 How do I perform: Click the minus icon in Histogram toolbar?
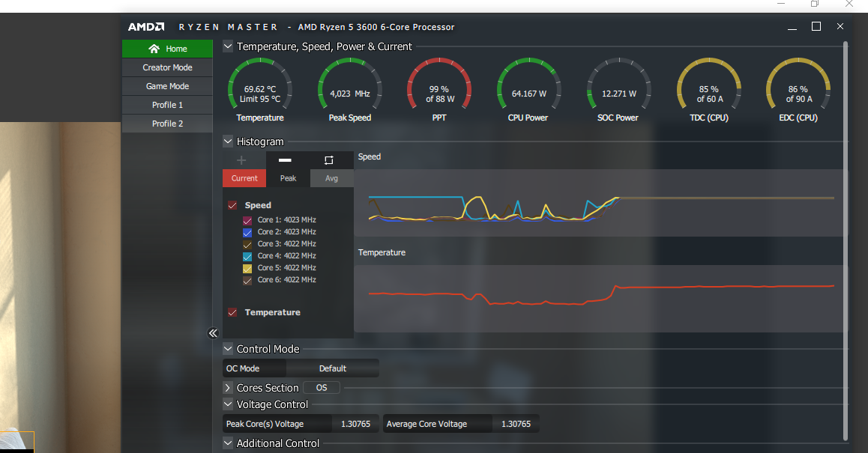[x=285, y=160]
